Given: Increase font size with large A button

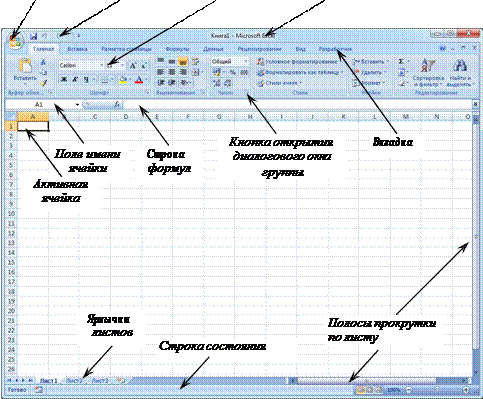Looking at the screenshot, I should click(x=133, y=65).
